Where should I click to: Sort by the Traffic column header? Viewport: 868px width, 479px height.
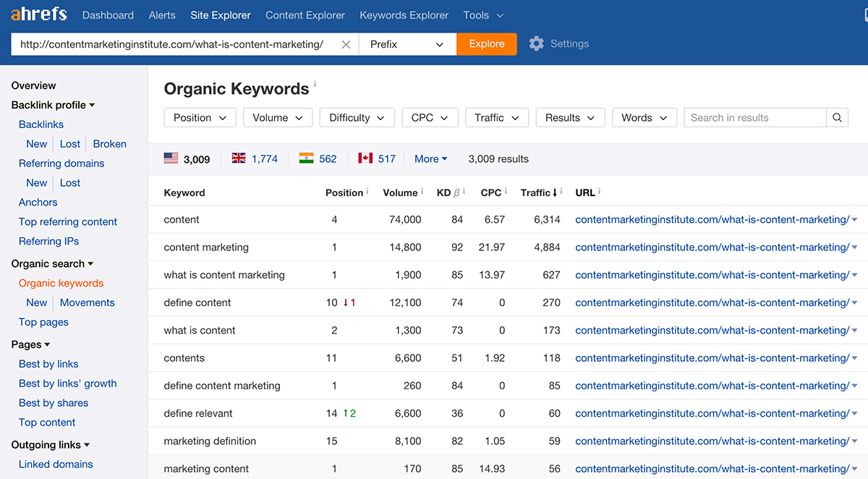tap(539, 192)
